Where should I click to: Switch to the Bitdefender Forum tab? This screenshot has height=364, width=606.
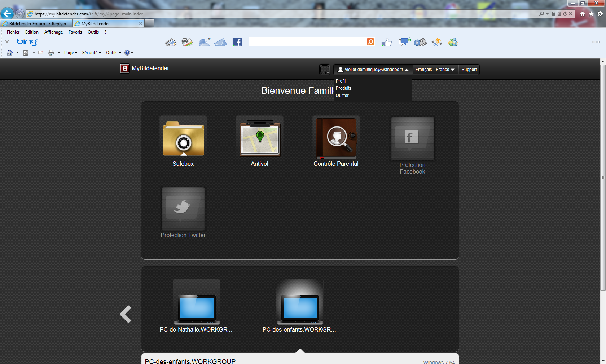tap(36, 23)
